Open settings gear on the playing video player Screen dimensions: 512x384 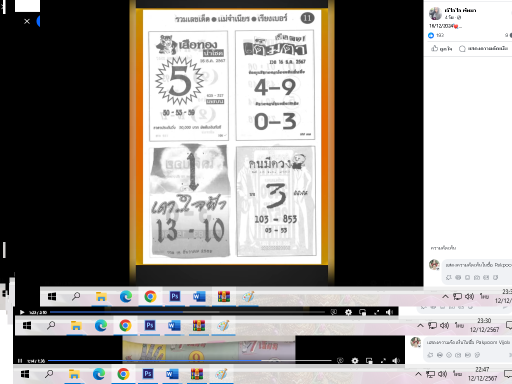pos(355,361)
